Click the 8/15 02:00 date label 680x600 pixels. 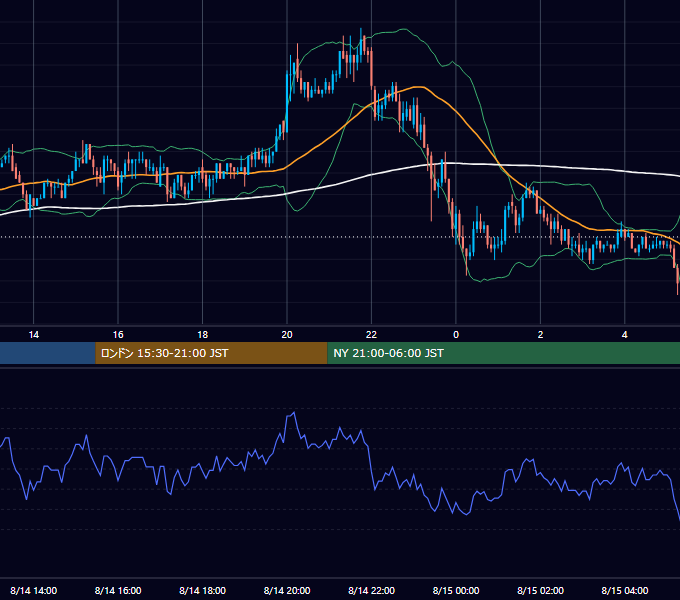pos(540,590)
